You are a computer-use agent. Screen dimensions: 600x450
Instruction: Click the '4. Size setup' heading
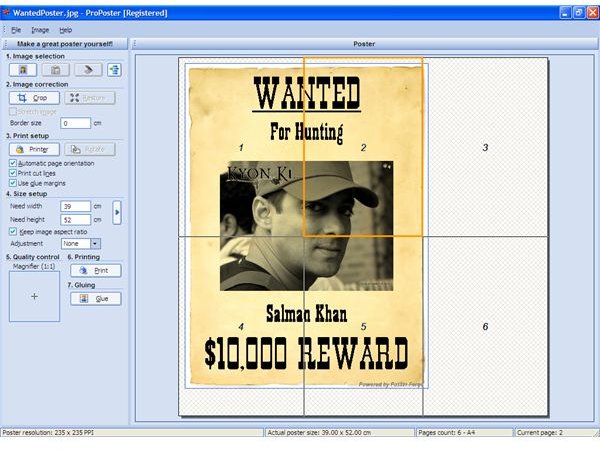point(26,194)
